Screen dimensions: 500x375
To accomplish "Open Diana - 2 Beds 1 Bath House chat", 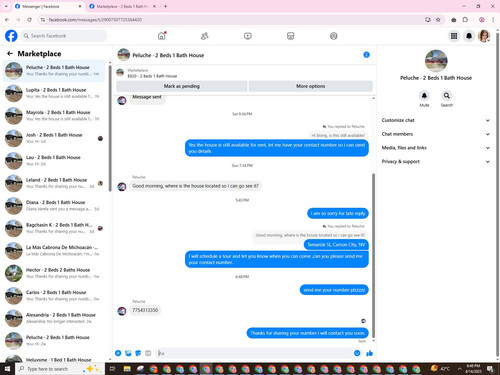I will (54, 205).
